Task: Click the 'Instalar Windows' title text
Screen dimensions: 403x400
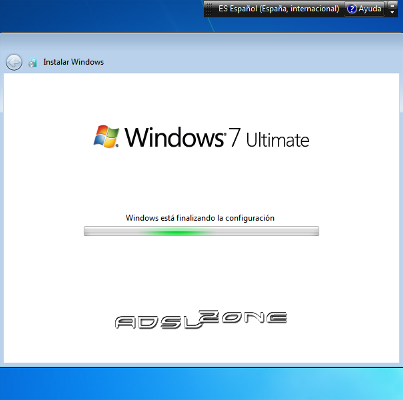Action: (x=73, y=62)
